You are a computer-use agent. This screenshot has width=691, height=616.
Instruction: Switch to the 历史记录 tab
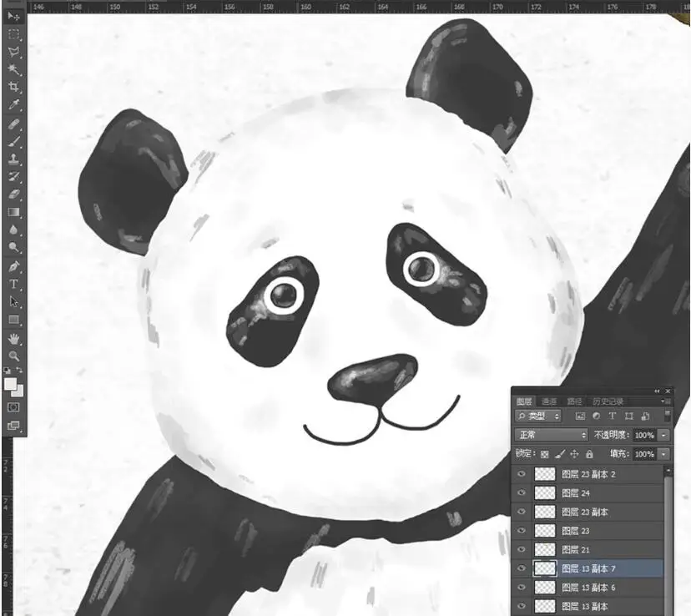coord(608,401)
